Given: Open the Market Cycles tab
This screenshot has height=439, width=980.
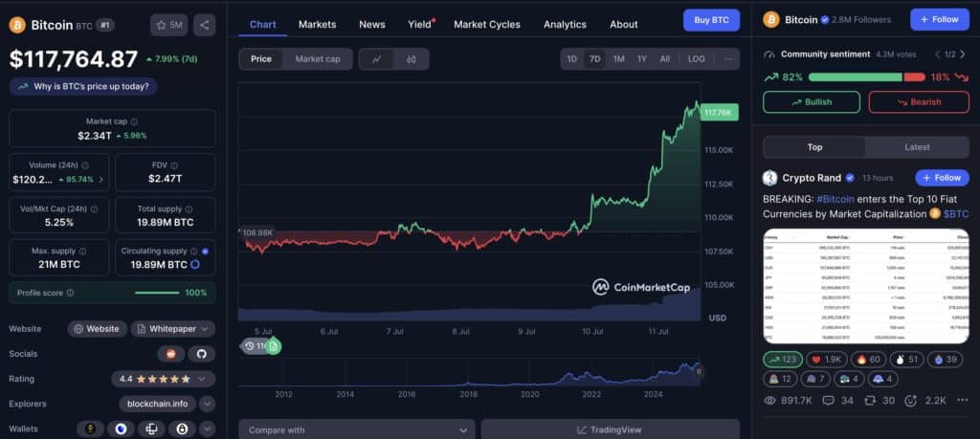Looking at the screenshot, I should [x=487, y=24].
